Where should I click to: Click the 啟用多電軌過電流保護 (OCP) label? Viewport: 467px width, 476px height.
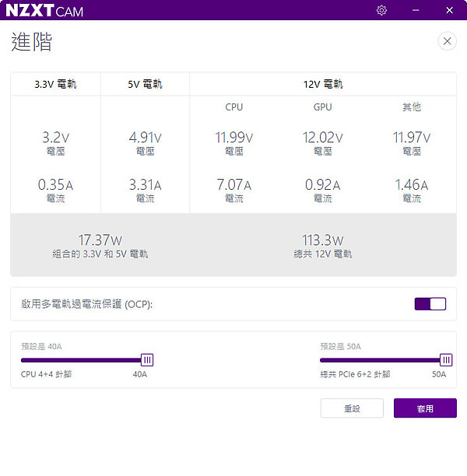click(x=86, y=304)
